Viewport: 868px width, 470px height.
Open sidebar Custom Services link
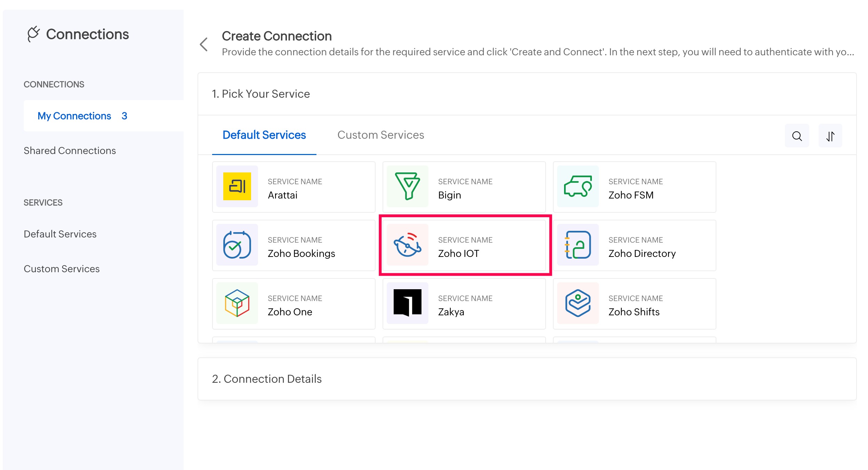pyautogui.click(x=62, y=269)
